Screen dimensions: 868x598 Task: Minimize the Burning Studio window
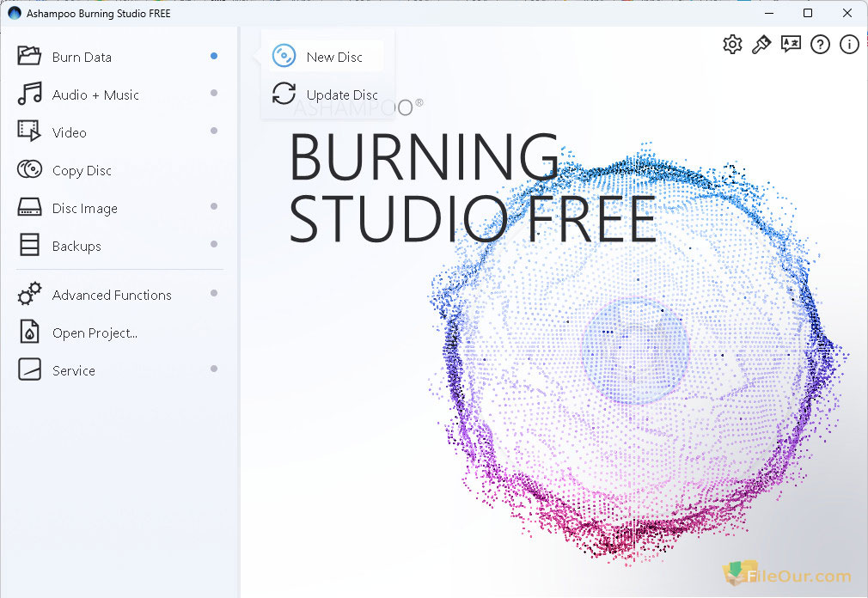tap(769, 13)
